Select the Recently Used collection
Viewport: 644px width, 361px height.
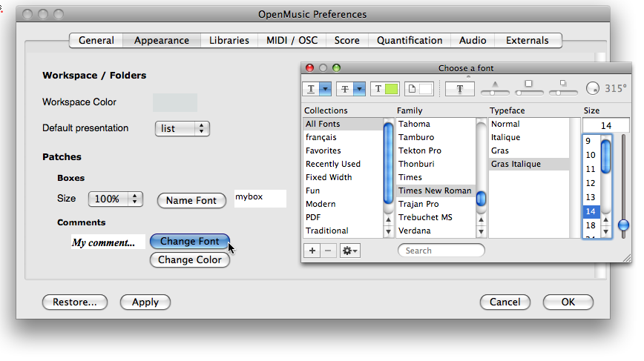point(344,164)
